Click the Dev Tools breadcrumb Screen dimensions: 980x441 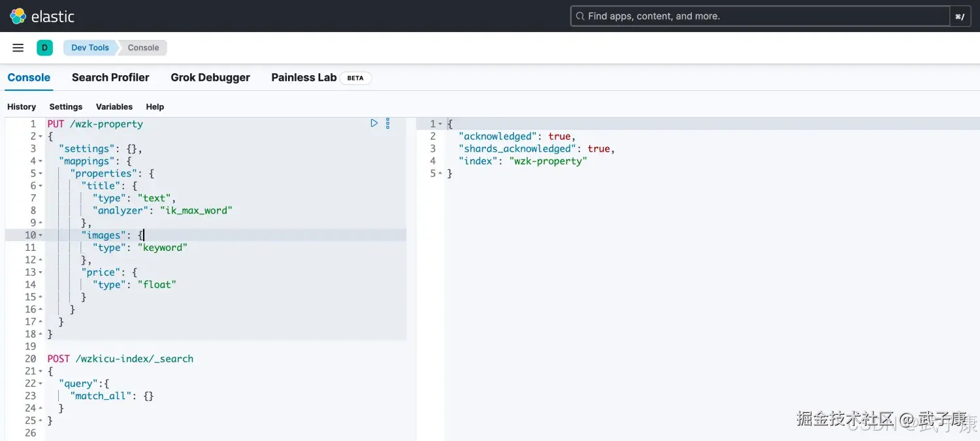click(x=90, y=47)
